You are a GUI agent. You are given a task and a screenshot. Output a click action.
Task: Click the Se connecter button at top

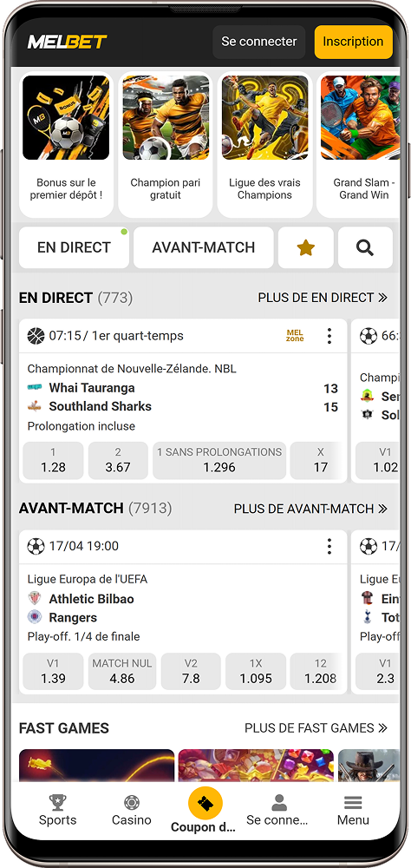click(x=259, y=42)
